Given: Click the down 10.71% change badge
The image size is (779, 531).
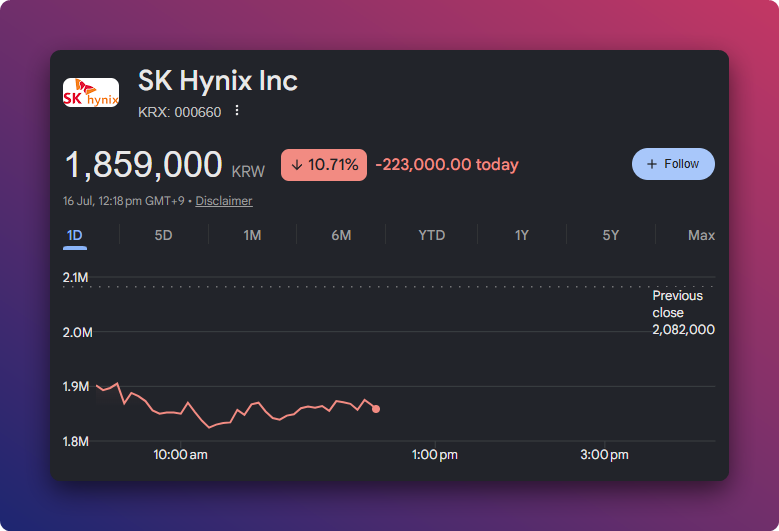Looking at the screenshot, I should pos(324,165).
